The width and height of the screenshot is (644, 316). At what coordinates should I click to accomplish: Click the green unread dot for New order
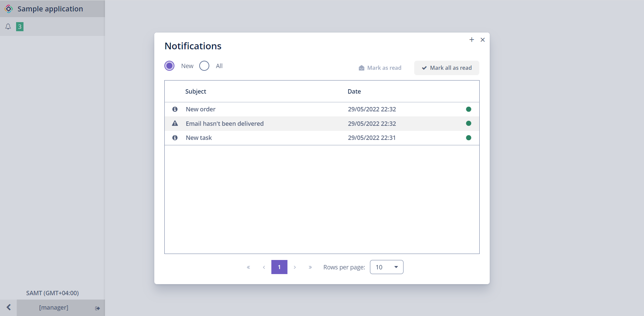(x=469, y=109)
